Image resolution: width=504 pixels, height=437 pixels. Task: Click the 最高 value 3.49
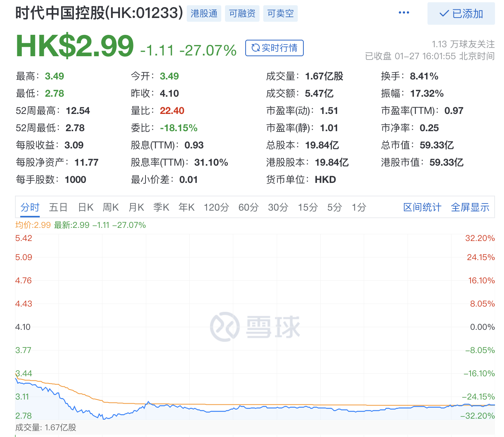point(54,76)
